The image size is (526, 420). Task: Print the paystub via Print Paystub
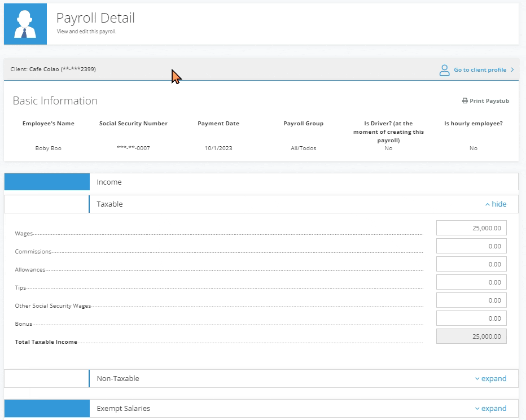tap(486, 100)
